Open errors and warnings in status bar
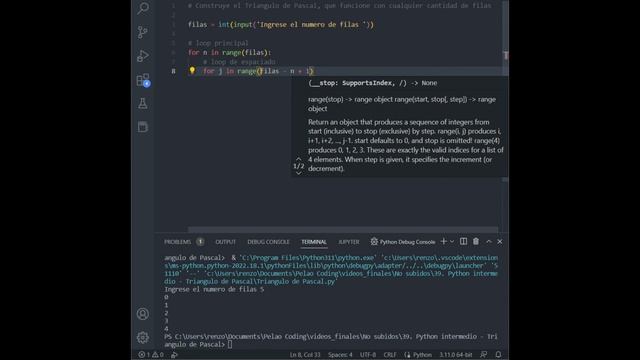 click(151, 355)
